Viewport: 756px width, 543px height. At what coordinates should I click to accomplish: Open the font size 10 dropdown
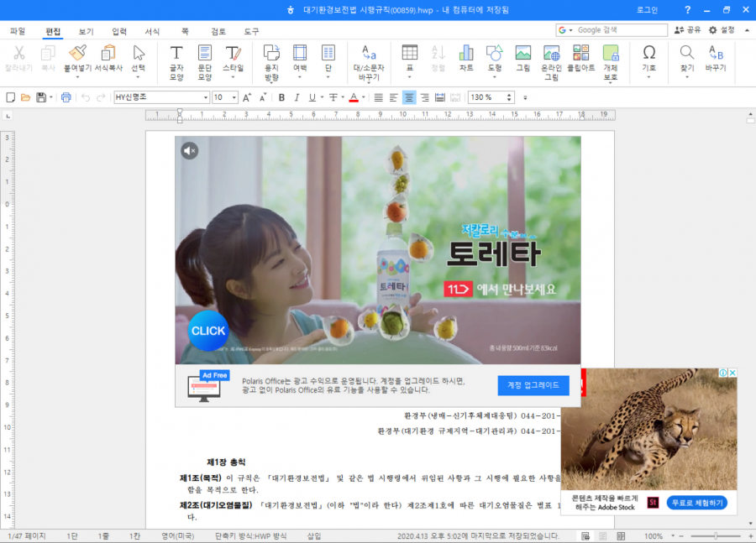click(234, 97)
